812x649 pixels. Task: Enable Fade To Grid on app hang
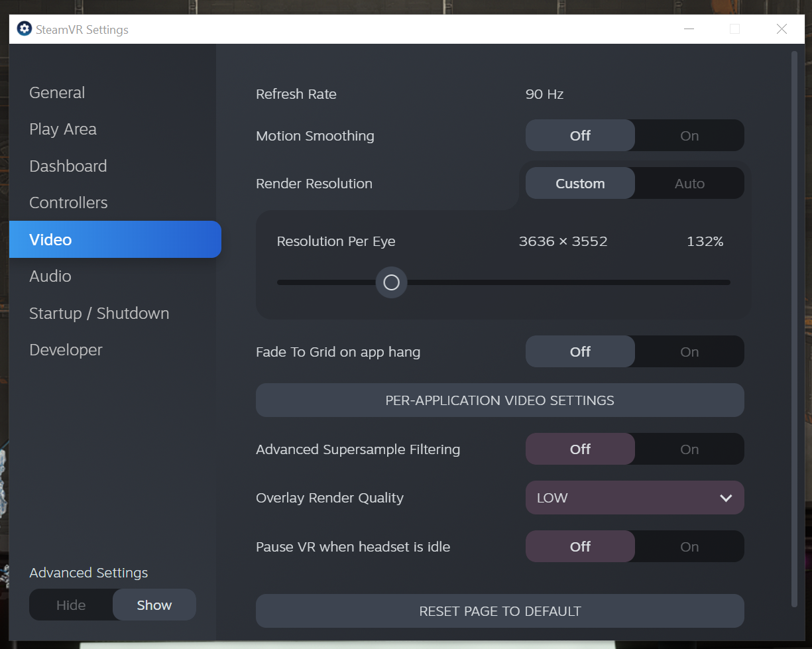coord(689,351)
